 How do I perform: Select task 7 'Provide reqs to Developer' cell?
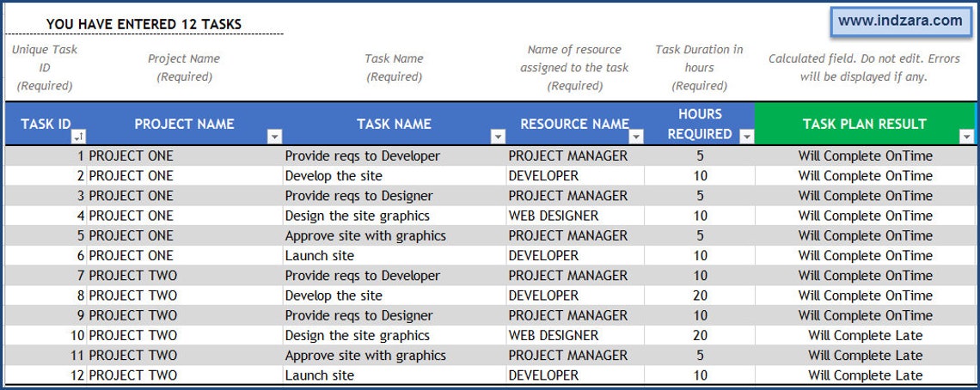tap(395, 276)
